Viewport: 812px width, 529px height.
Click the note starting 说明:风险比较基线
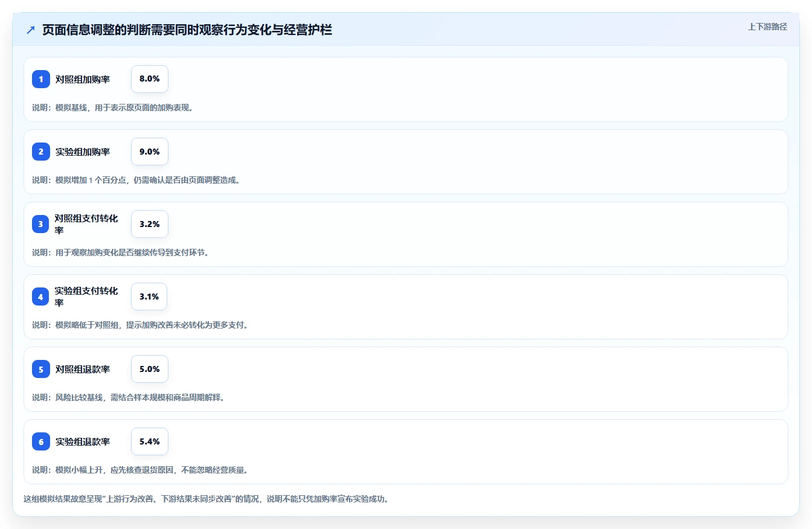(x=128, y=397)
